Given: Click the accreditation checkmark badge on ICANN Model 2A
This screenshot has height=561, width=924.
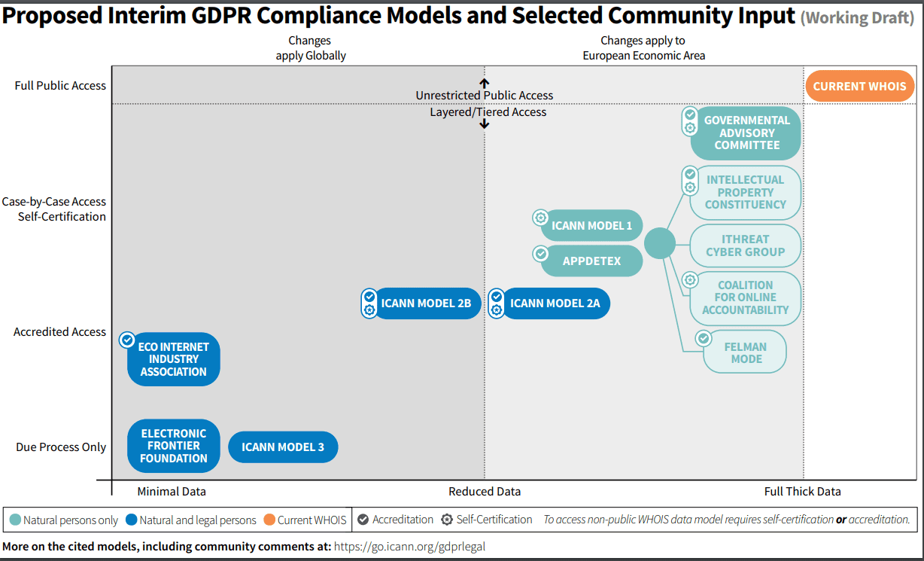Looking at the screenshot, I should click(497, 297).
